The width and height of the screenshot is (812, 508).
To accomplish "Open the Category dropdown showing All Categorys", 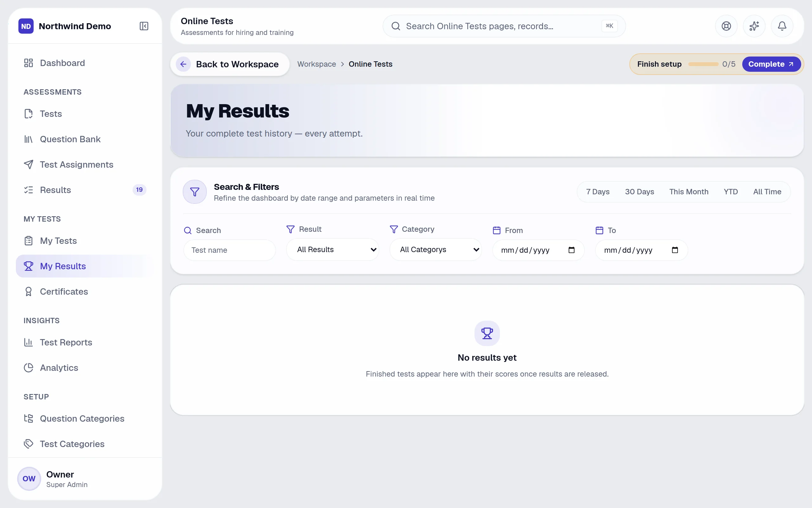I will [435, 250].
